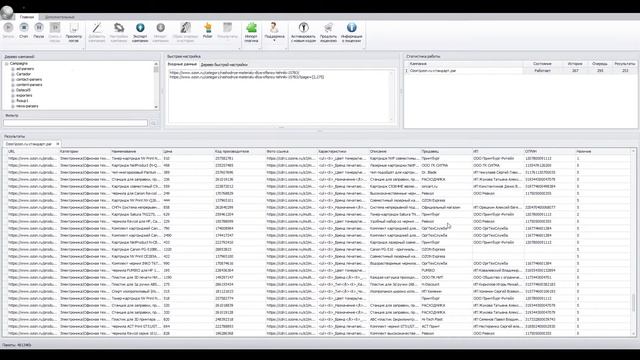The height and width of the screenshot is (360, 640).
Task: Expand the contact-parsers tree node
Action: point(13,80)
